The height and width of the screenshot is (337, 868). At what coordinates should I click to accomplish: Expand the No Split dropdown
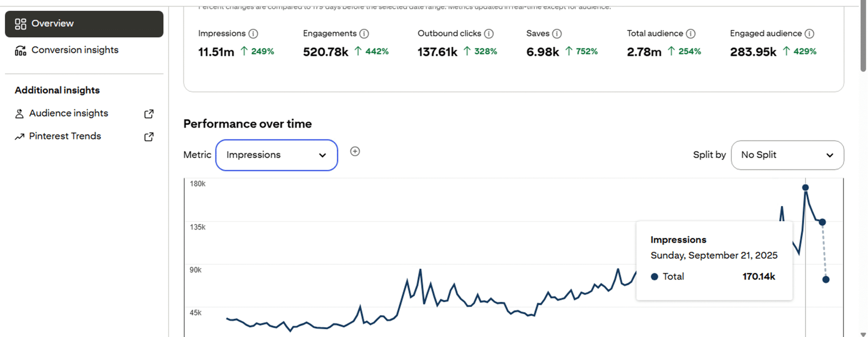787,155
